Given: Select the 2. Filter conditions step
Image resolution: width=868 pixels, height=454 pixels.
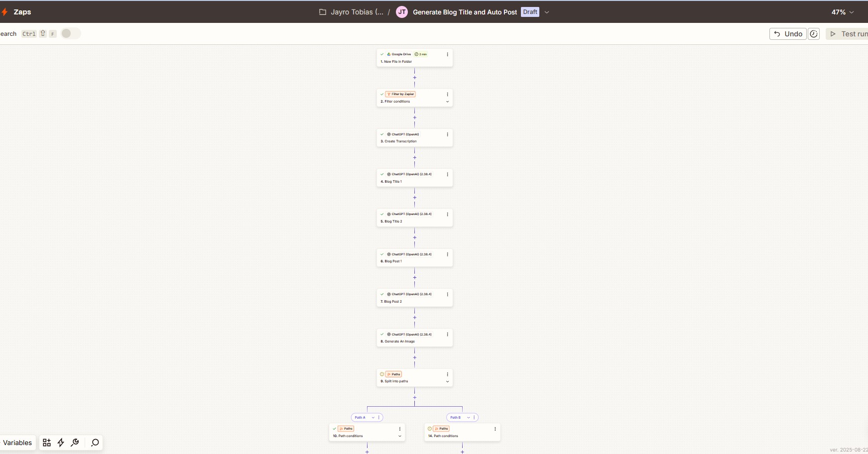Looking at the screenshot, I should 414,98.
